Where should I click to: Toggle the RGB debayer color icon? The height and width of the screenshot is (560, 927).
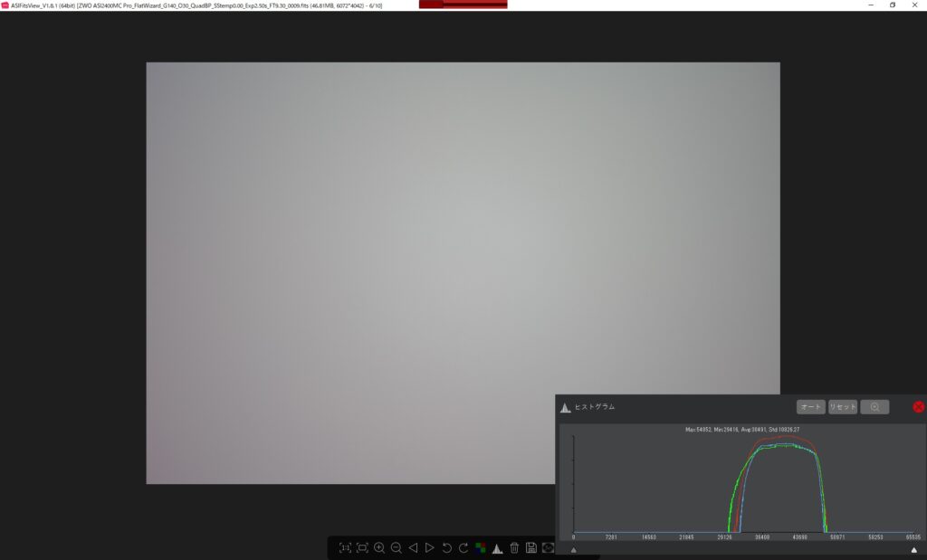pos(481,547)
